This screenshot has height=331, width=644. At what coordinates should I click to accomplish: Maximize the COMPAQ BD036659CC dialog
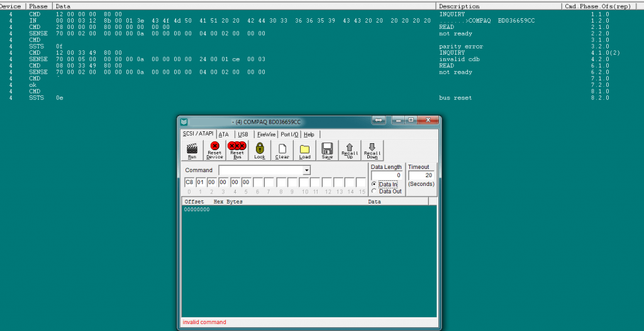[410, 120]
